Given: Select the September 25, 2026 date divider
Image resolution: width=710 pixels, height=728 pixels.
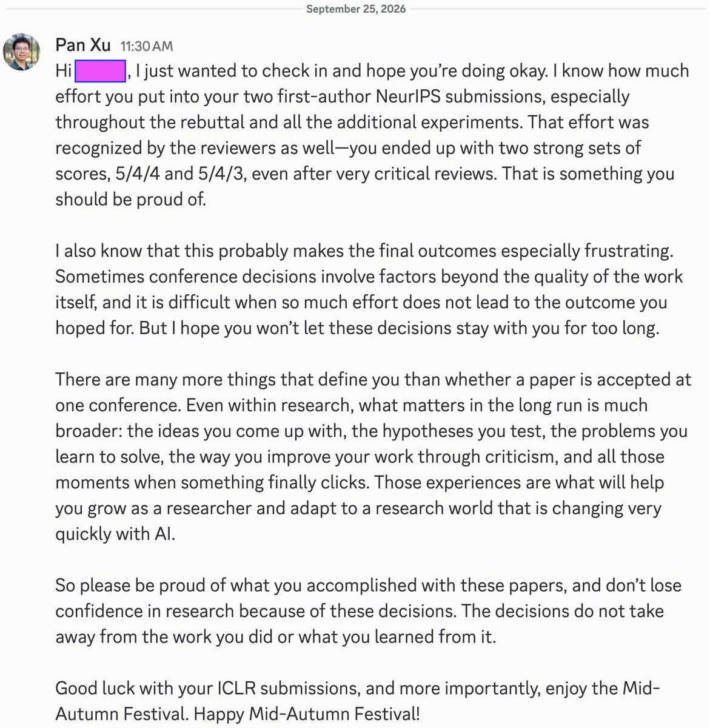Looking at the screenshot, I should coord(355,10).
